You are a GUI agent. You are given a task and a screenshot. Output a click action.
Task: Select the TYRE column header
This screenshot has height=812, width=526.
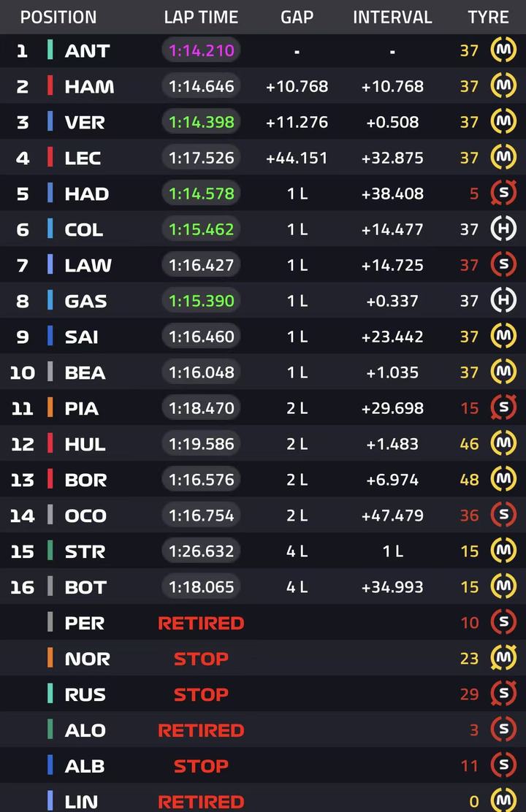488,17
